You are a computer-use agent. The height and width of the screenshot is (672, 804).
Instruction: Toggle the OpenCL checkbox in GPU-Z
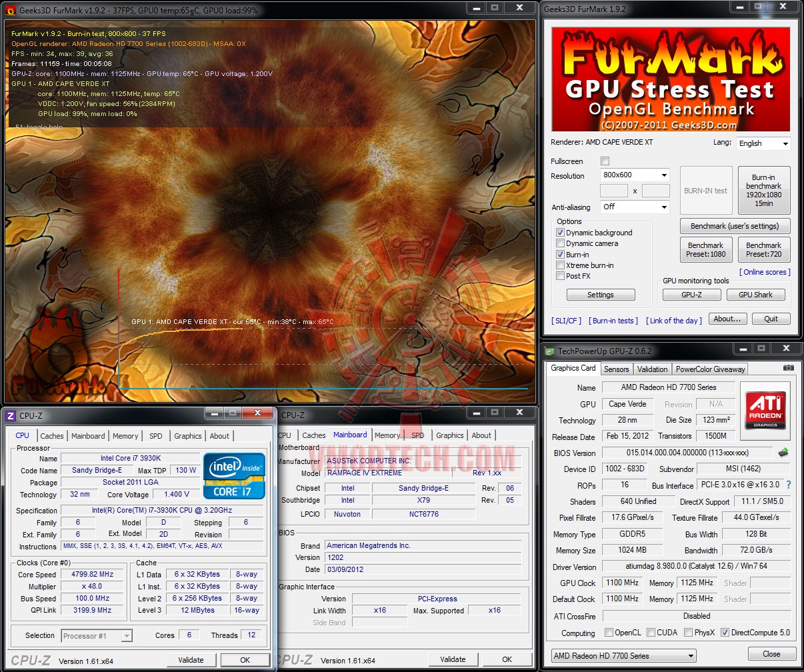[609, 633]
